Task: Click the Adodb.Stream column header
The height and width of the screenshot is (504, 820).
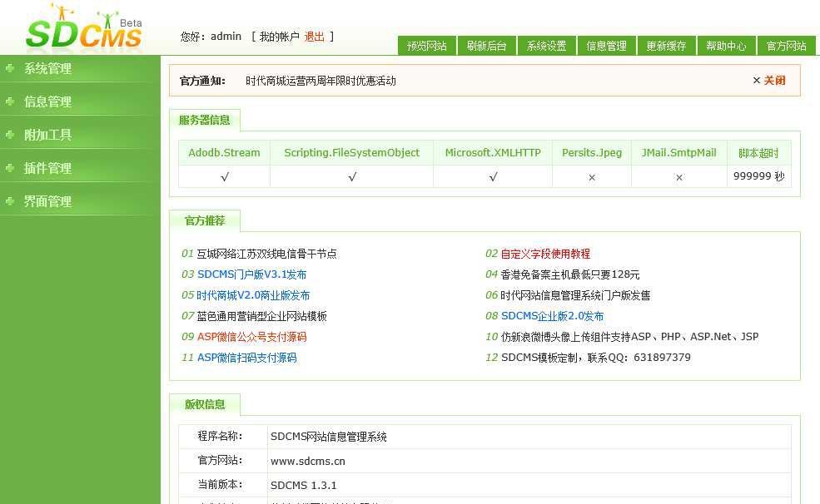Action: [224, 153]
